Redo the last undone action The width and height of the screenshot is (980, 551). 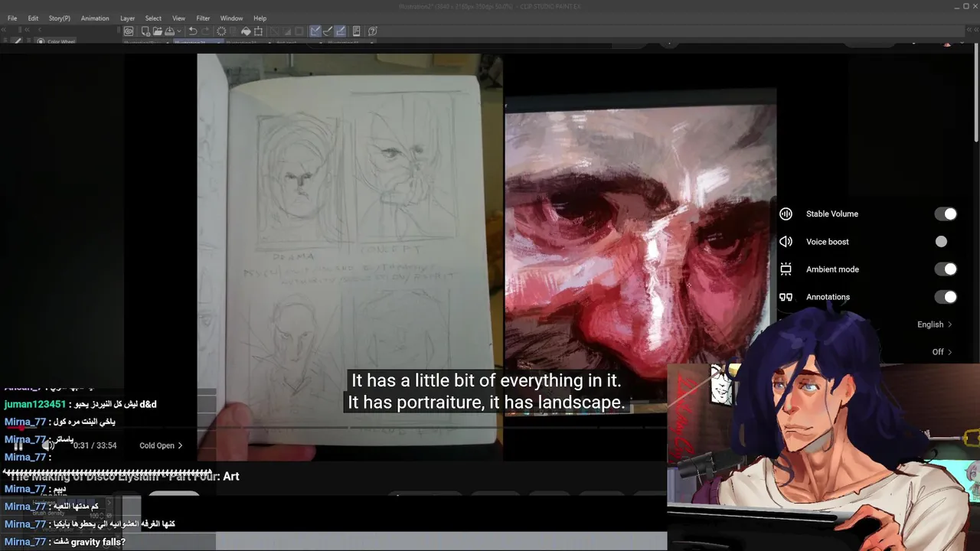pos(205,31)
